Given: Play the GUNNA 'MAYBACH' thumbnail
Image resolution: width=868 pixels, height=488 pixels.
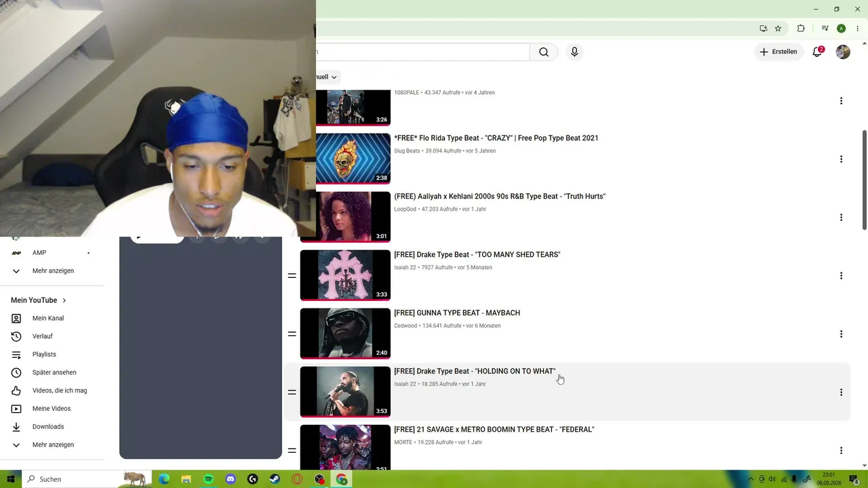Looking at the screenshot, I should click(x=345, y=333).
